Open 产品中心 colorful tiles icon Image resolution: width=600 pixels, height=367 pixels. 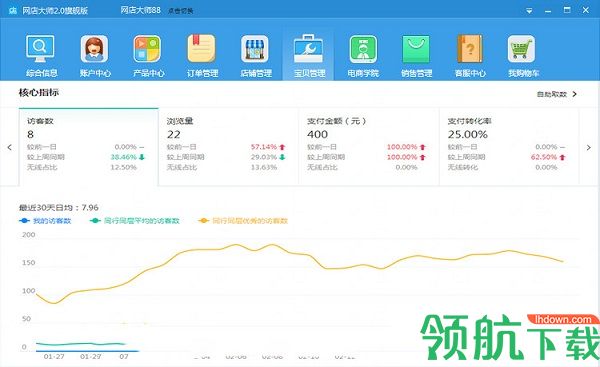(x=148, y=49)
